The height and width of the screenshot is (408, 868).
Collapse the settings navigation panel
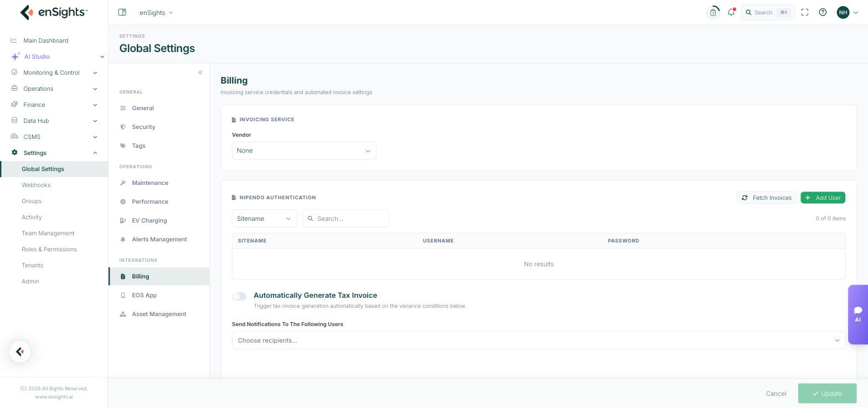pos(200,73)
